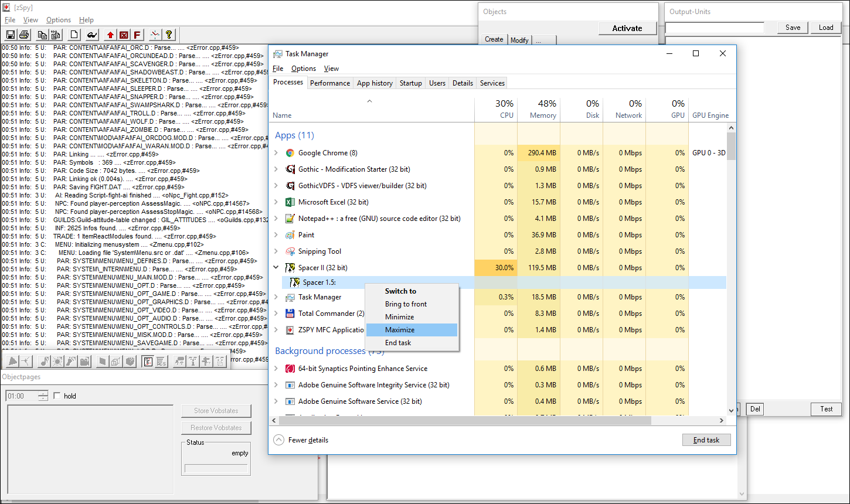Click the Notepad++ icon in the process list
This screenshot has width=850, height=504.
[290, 219]
